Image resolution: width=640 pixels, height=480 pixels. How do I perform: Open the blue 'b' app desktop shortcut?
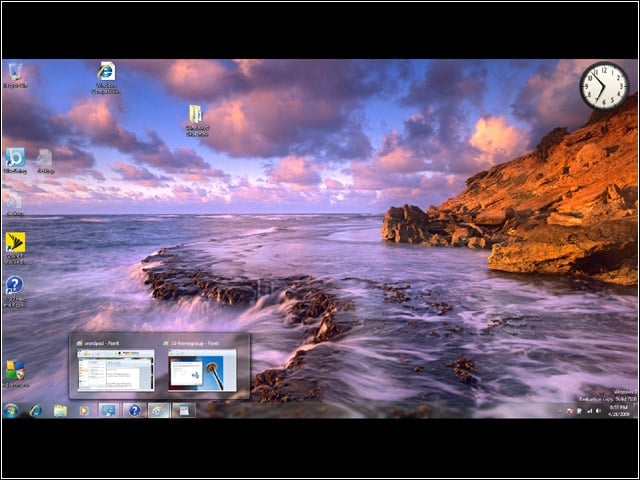click(15, 161)
